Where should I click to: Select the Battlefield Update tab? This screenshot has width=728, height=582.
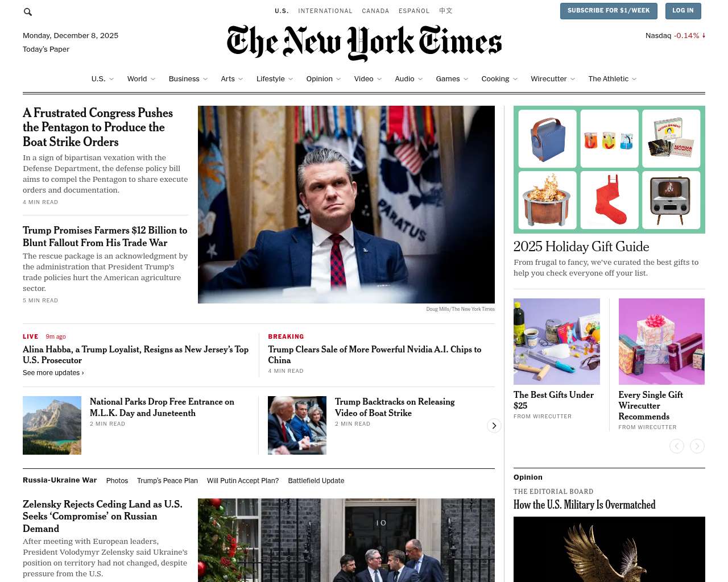point(316,481)
